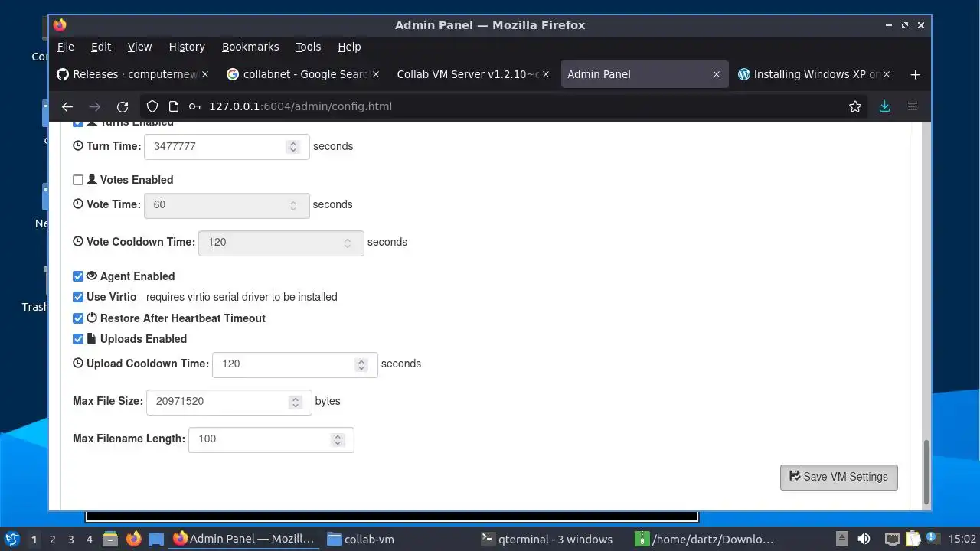Switch to the Collab VM Server tab

pyautogui.click(x=475, y=74)
